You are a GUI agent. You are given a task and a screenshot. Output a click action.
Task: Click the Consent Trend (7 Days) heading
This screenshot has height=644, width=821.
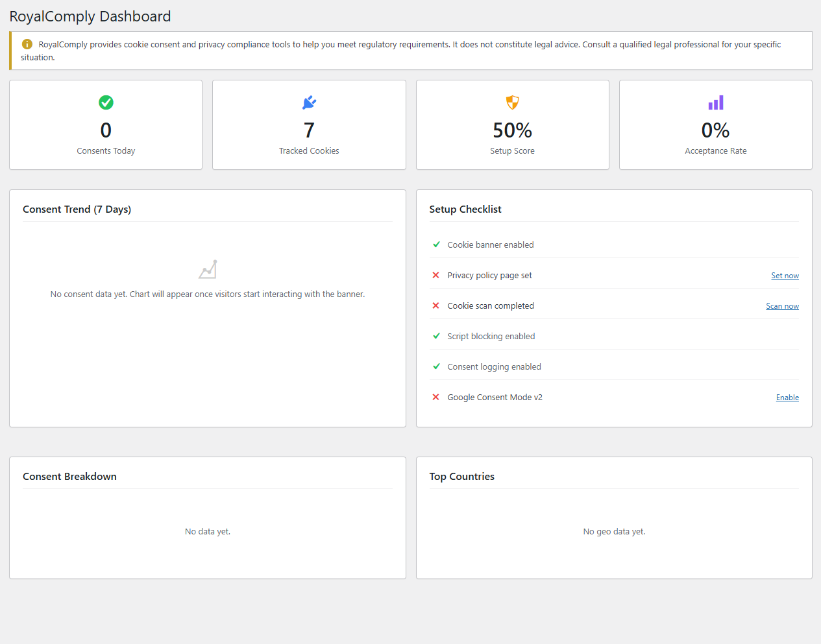click(x=77, y=209)
